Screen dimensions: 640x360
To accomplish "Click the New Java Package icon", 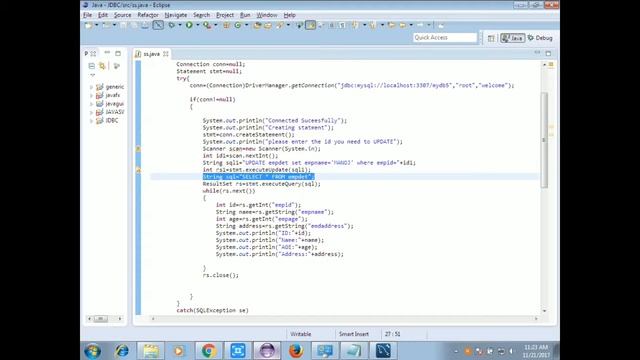I will (x=227, y=25).
